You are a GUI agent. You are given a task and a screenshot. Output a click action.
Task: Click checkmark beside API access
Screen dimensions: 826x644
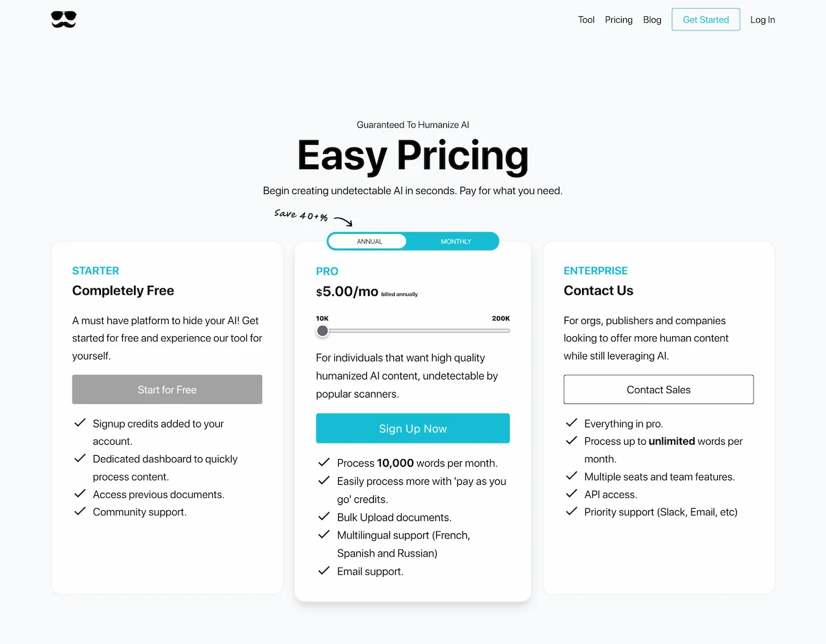coord(571,494)
